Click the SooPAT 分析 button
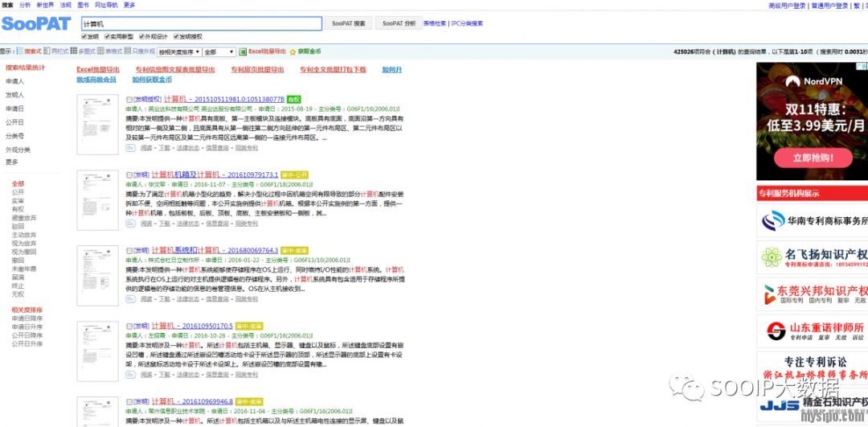This screenshot has width=868, height=427. click(399, 23)
